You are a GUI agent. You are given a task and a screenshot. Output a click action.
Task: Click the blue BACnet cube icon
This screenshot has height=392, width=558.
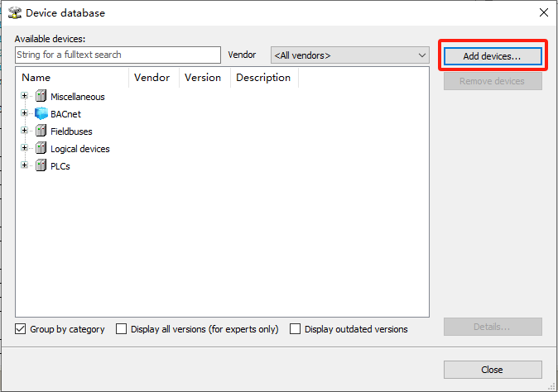pyautogui.click(x=41, y=113)
